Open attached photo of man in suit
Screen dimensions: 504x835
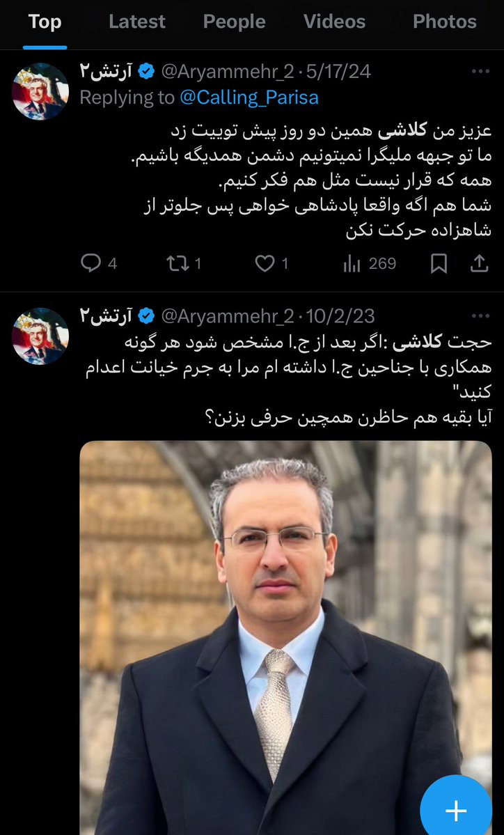(x=286, y=637)
